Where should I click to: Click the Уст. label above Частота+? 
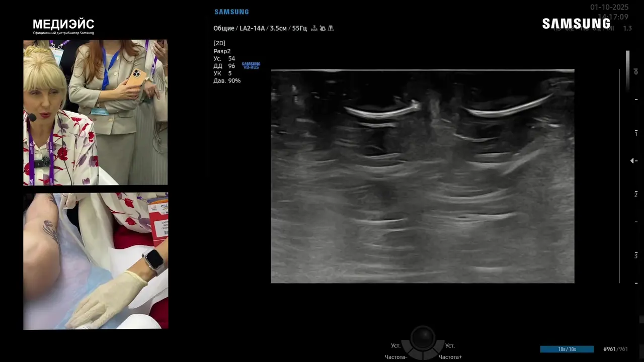(450, 346)
